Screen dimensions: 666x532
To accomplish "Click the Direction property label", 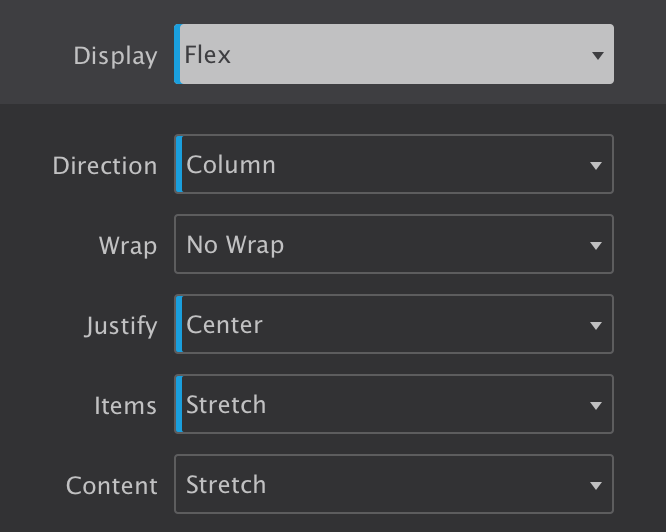I will pos(105,166).
